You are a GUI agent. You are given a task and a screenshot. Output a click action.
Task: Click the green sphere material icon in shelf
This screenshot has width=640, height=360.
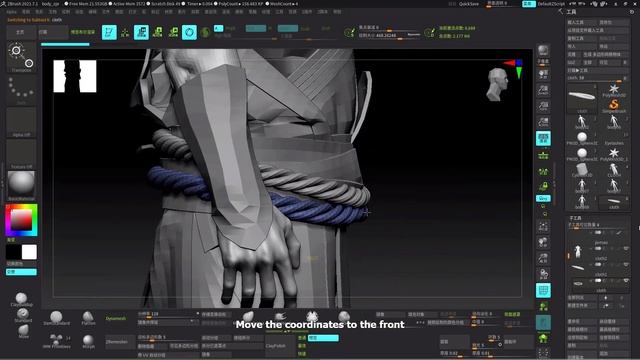[205, 32]
